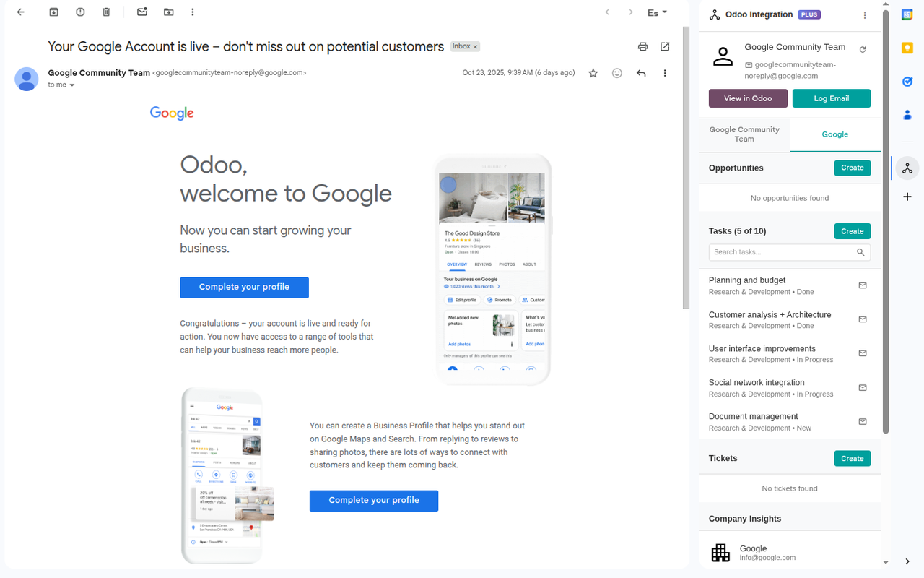The width and height of the screenshot is (924, 578).
Task: Create a new ticket
Action: [853, 459]
